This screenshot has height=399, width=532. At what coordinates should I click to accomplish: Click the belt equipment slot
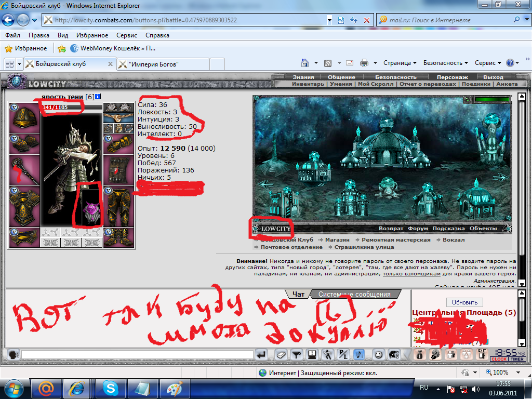24,237
